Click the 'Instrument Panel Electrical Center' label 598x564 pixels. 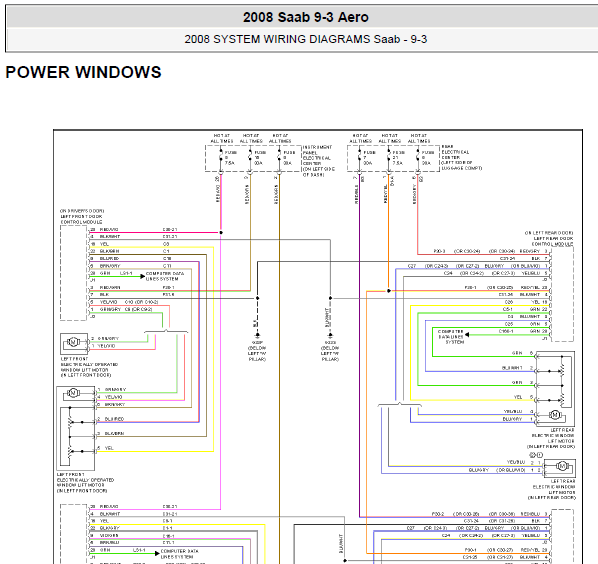click(x=318, y=161)
